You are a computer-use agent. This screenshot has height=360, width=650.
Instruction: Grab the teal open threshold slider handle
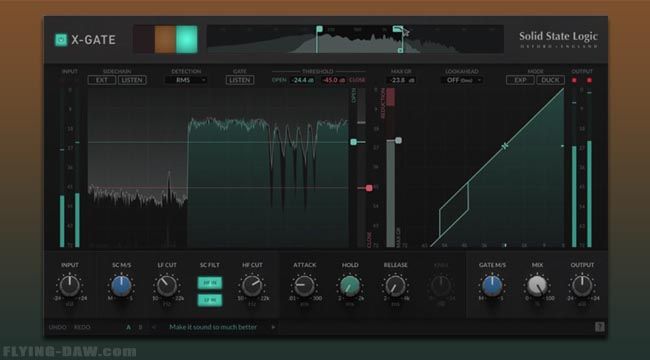click(354, 142)
